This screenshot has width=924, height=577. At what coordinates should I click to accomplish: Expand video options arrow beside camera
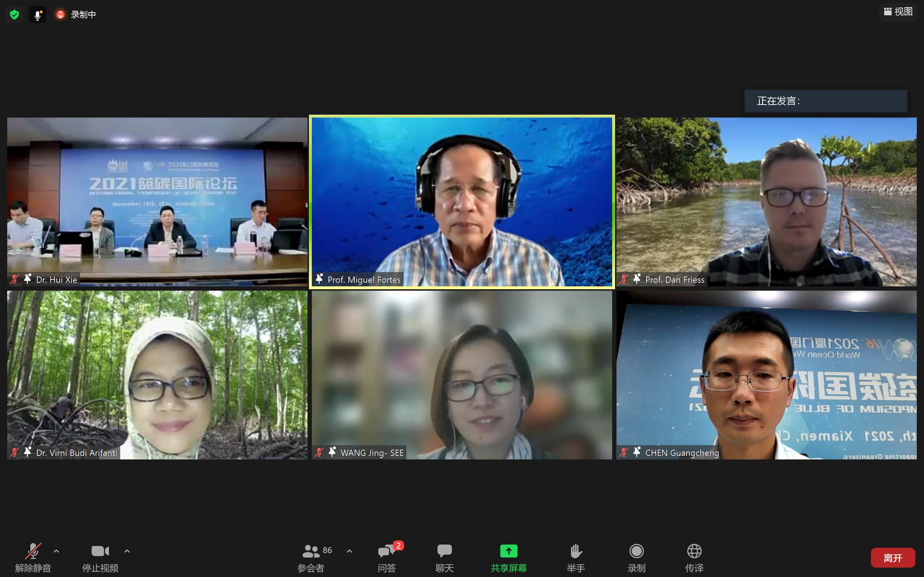[127, 551]
